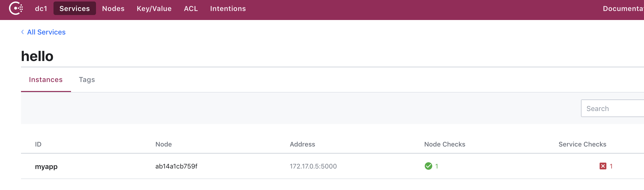Open the Intentions page

click(x=228, y=8)
